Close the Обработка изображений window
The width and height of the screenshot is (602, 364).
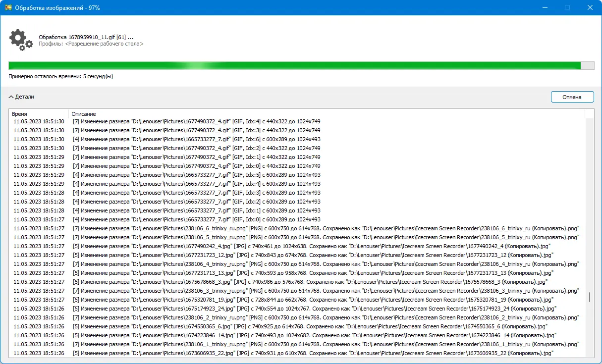click(590, 8)
